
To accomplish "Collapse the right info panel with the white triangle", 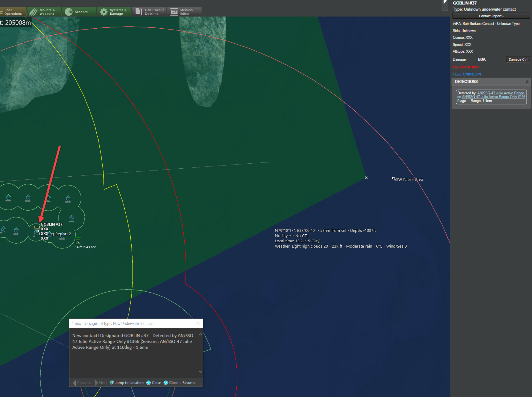I will tap(445, 2).
